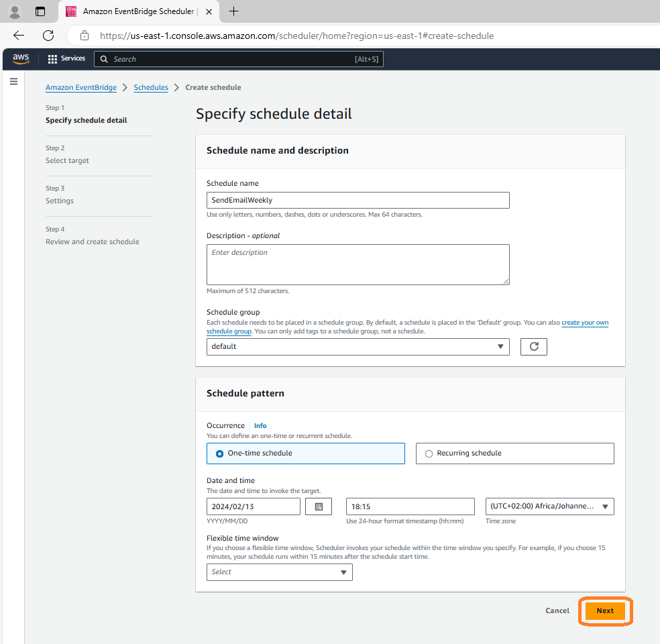Click the browser profile avatar icon

tap(15, 11)
